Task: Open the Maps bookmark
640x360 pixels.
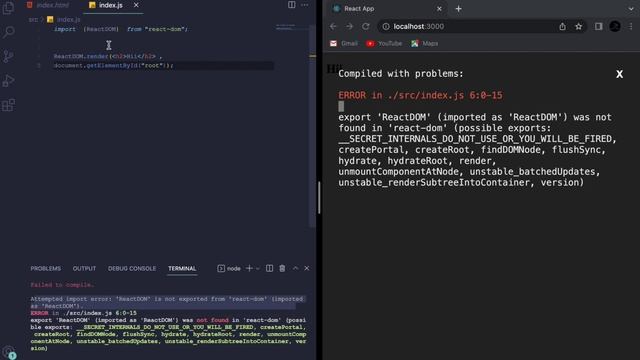Action: click(x=424, y=43)
